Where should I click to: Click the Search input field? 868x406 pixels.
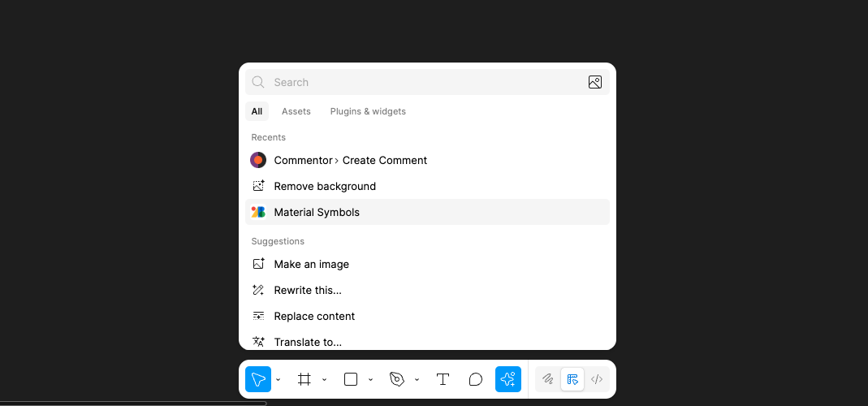pos(427,82)
